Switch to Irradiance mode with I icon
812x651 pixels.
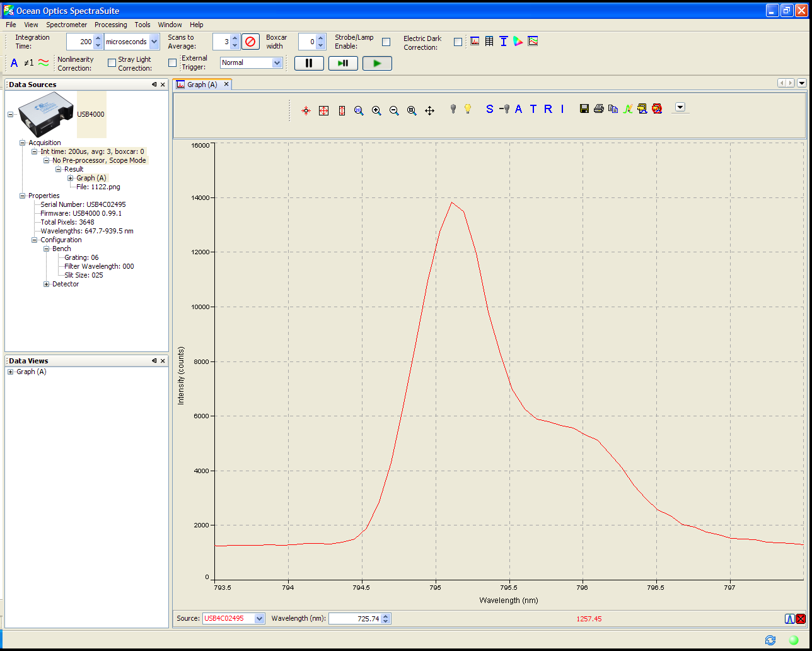pos(562,109)
